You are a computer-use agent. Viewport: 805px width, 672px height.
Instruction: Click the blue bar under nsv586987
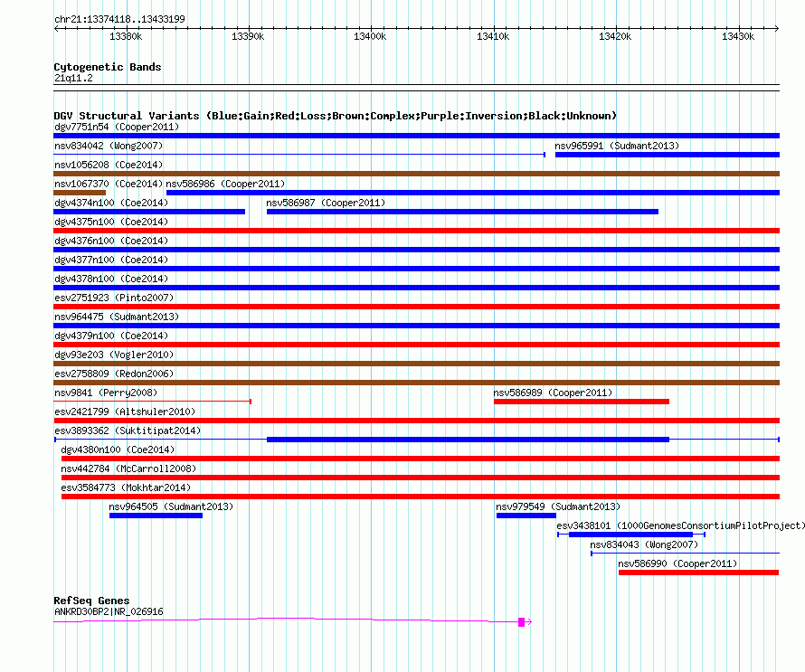pyautogui.click(x=462, y=212)
